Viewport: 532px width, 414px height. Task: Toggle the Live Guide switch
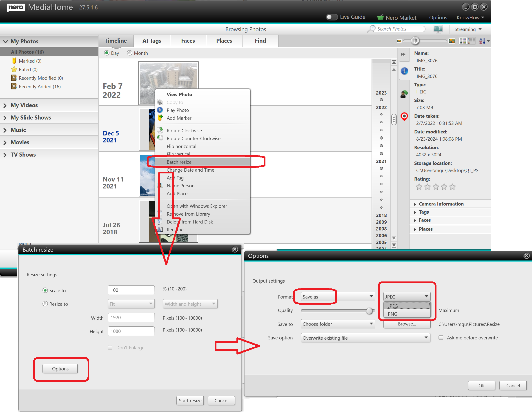coord(332,17)
